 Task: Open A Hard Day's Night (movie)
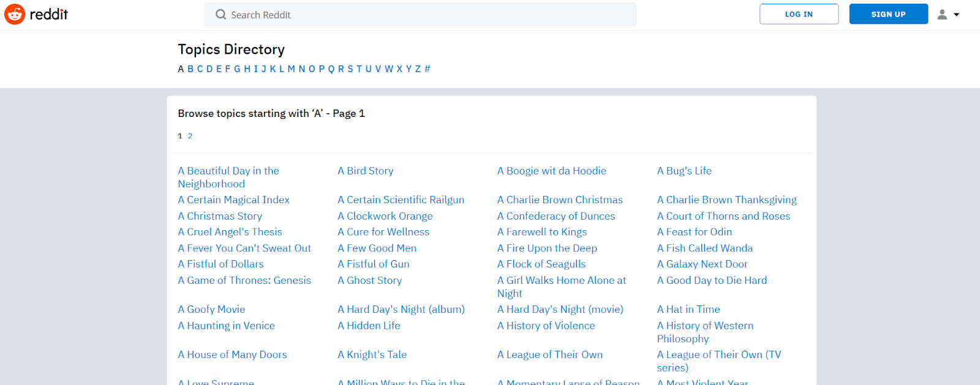click(560, 309)
